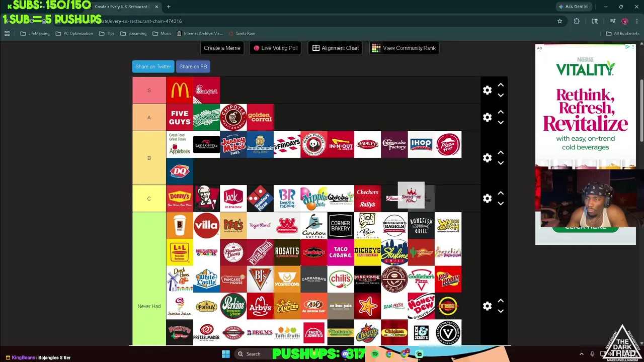The height and width of the screenshot is (362, 644).
Task: Click the Create a Meme button
Action: [222, 48]
